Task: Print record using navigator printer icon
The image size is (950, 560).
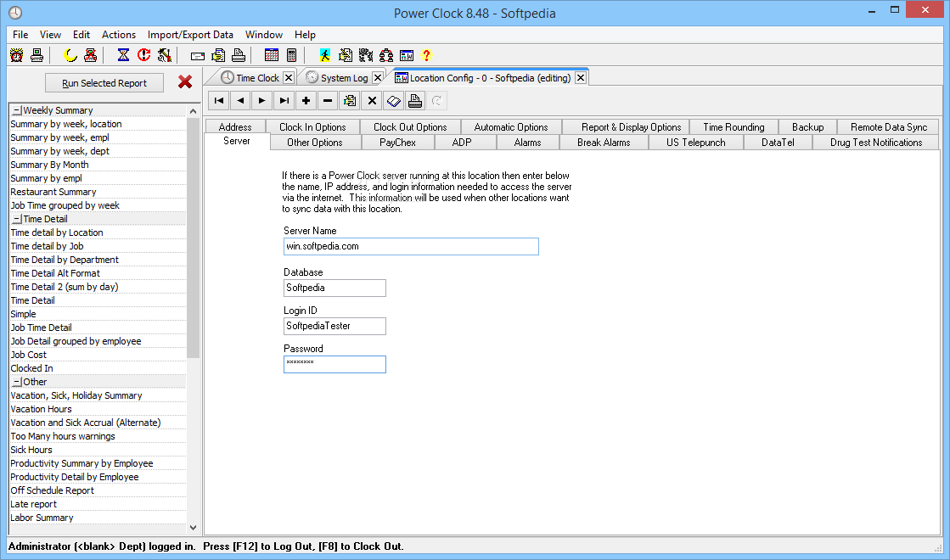Action: point(415,100)
